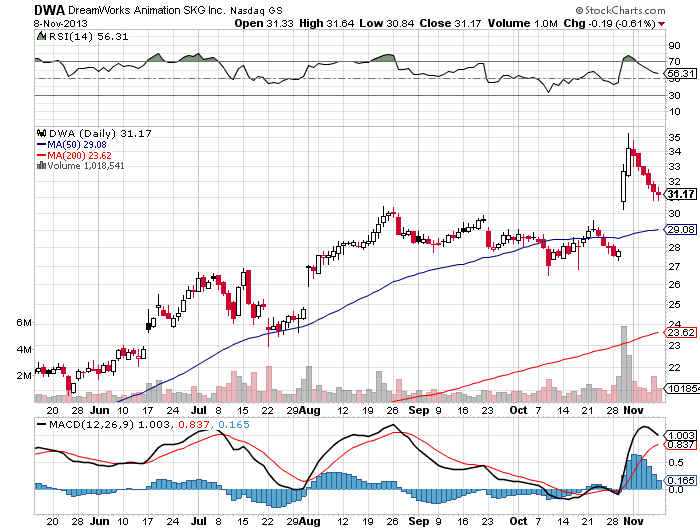Click the 4M volume axis label
Image resolution: width=700 pixels, height=530 pixels.
[x=24, y=349]
